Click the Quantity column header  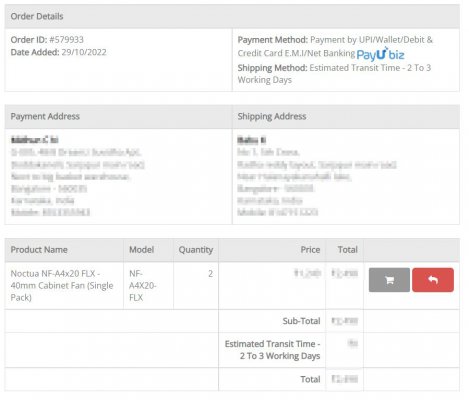pyautogui.click(x=196, y=250)
